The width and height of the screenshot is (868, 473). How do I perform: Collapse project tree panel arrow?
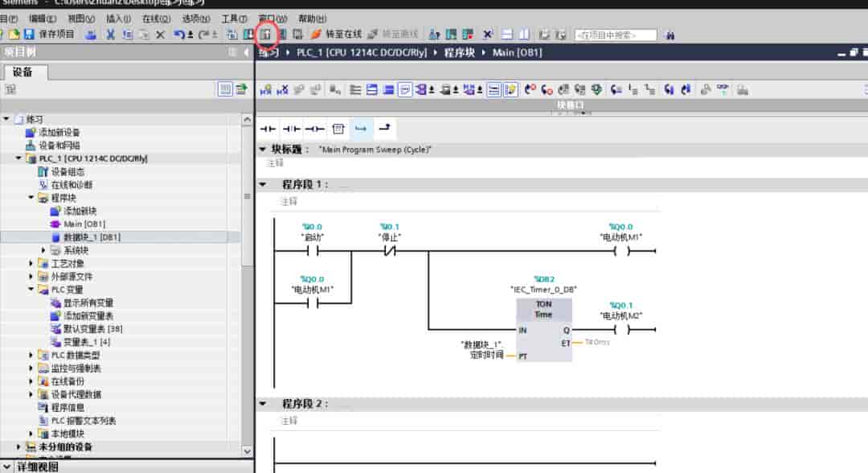click(x=247, y=52)
